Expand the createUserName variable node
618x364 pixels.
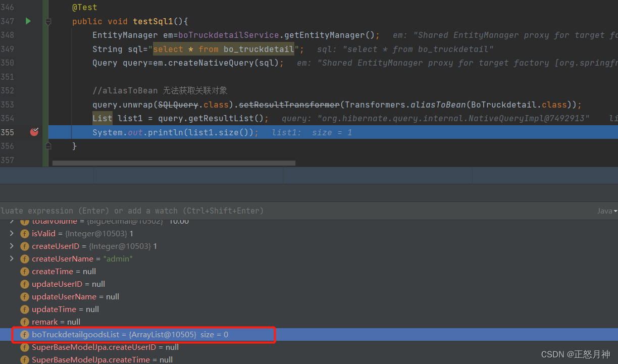tap(12, 259)
